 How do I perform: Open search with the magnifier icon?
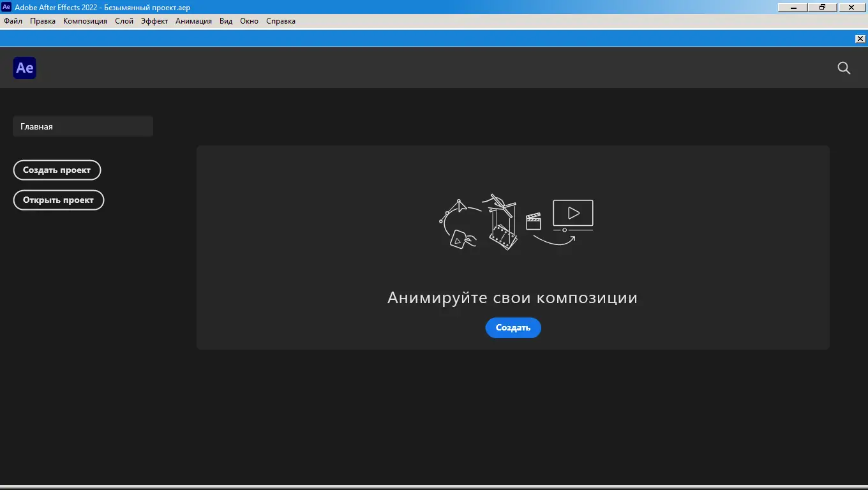(844, 68)
